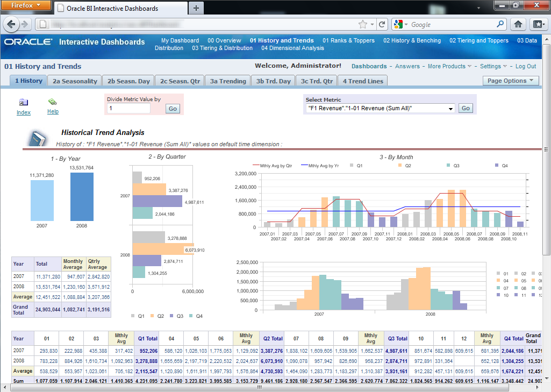The height and width of the screenshot is (392, 551).
Task: Open the Page Options dropdown
Action: (511, 81)
